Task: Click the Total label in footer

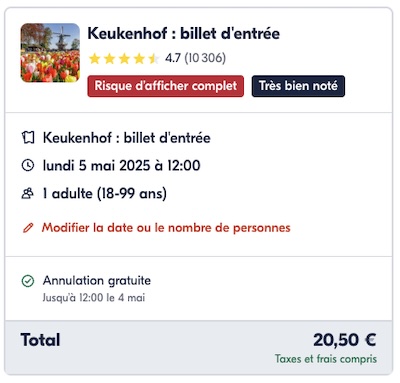Action: click(40, 340)
